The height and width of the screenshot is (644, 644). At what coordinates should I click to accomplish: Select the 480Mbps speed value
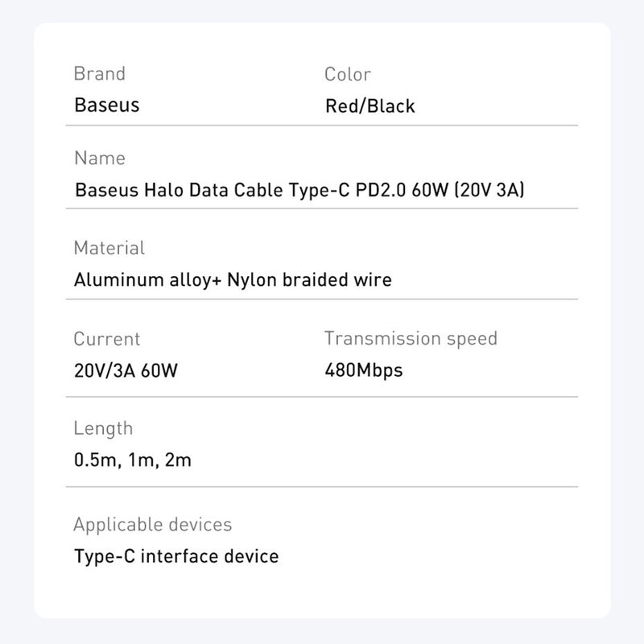(363, 371)
